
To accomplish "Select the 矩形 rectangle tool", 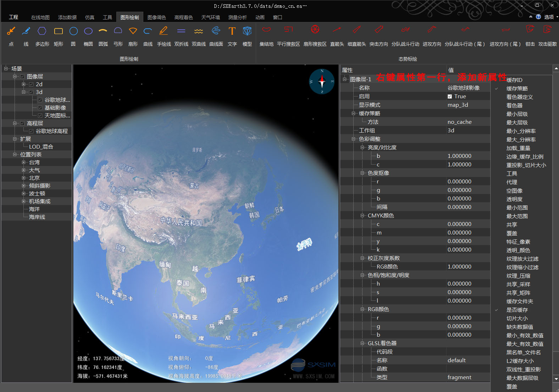I will pos(59,36).
